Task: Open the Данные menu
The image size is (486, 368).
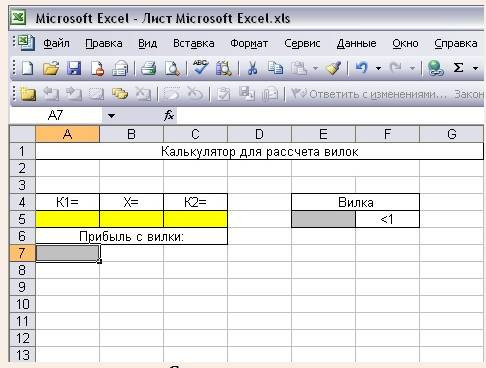Action: coord(356,43)
